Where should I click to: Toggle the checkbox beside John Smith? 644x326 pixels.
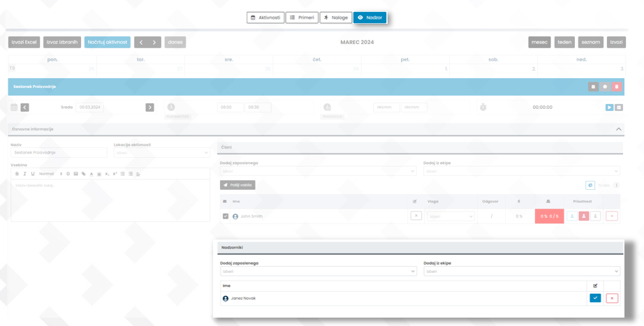[x=225, y=216]
